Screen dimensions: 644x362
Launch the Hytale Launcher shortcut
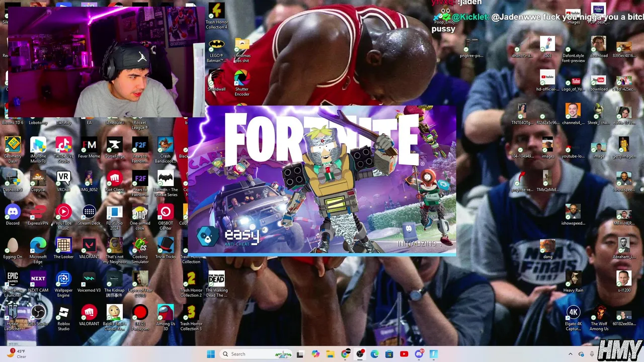pyautogui.click(x=13, y=317)
